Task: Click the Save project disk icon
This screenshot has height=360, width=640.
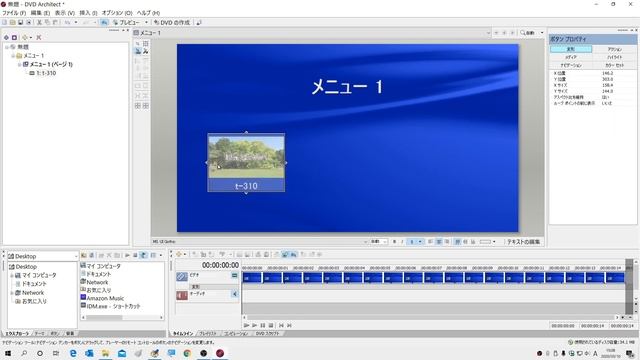Action: (20, 22)
